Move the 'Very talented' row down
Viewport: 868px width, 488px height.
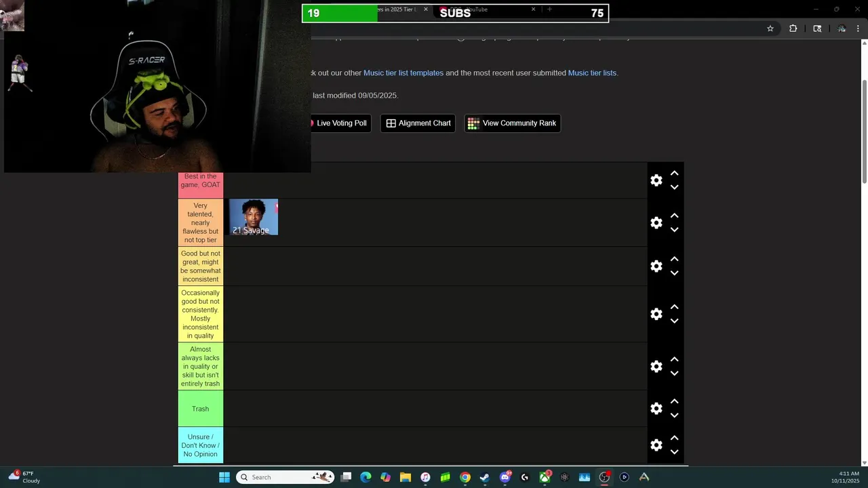point(674,230)
